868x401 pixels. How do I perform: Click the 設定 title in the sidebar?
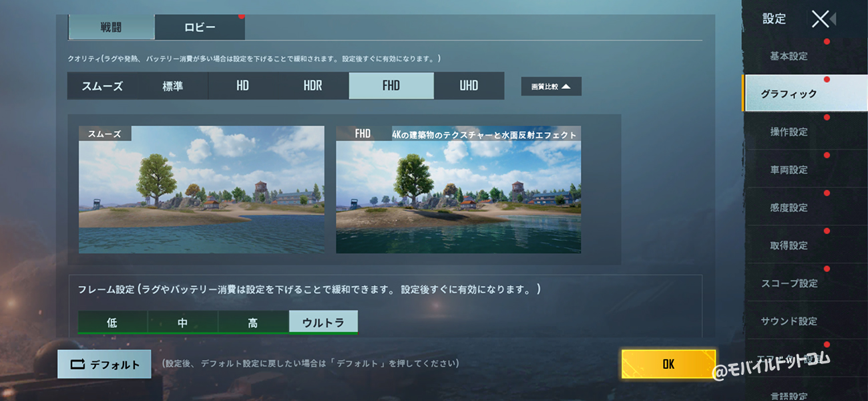775,19
